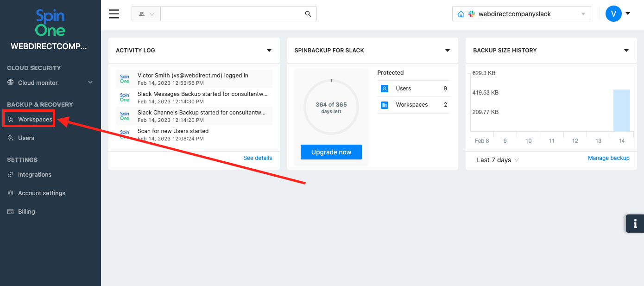Click the blue Users icon in Protected list
Screen dimensions: 644x286
tap(385, 89)
